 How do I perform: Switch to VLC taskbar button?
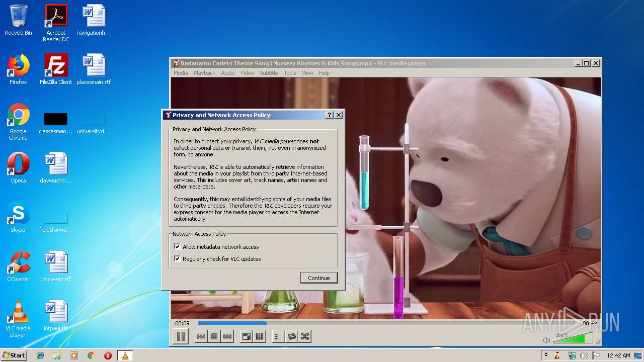pos(125,355)
